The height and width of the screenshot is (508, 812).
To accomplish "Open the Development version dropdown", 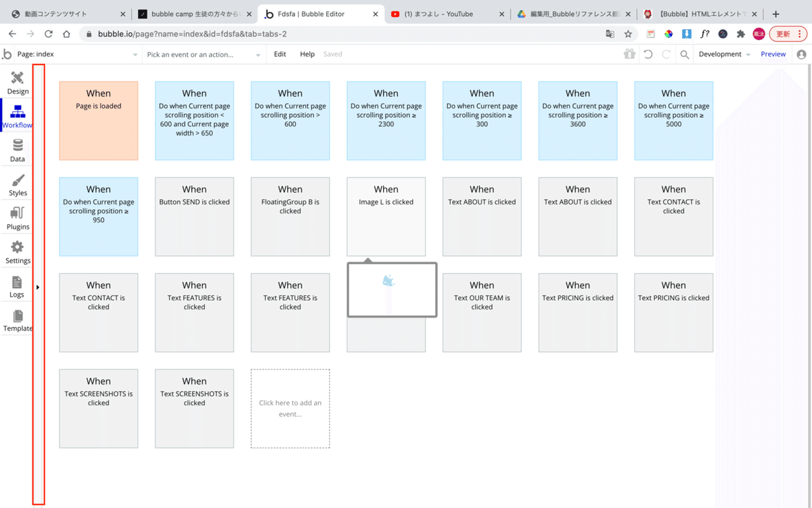I will click(725, 54).
